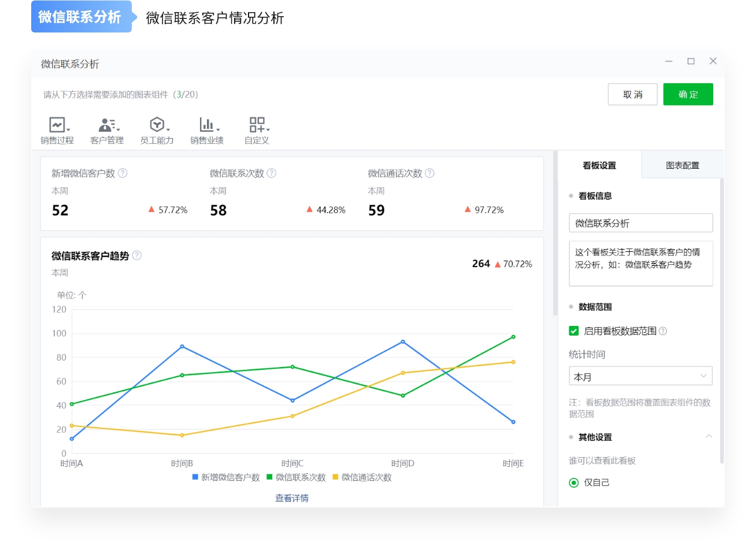Switch to the 图表配置 tab
Image resolution: width=756 pixels, height=553 pixels.
(682, 165)
